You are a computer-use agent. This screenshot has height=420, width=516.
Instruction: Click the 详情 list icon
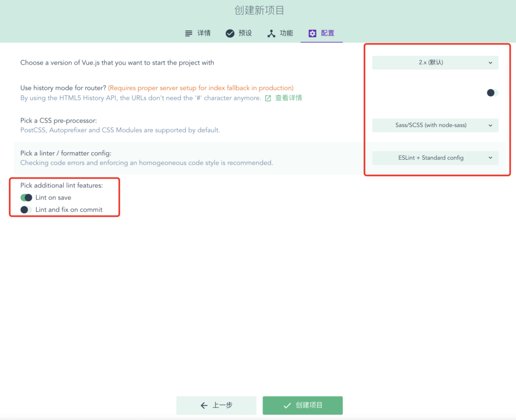click(x=188, y=33)
